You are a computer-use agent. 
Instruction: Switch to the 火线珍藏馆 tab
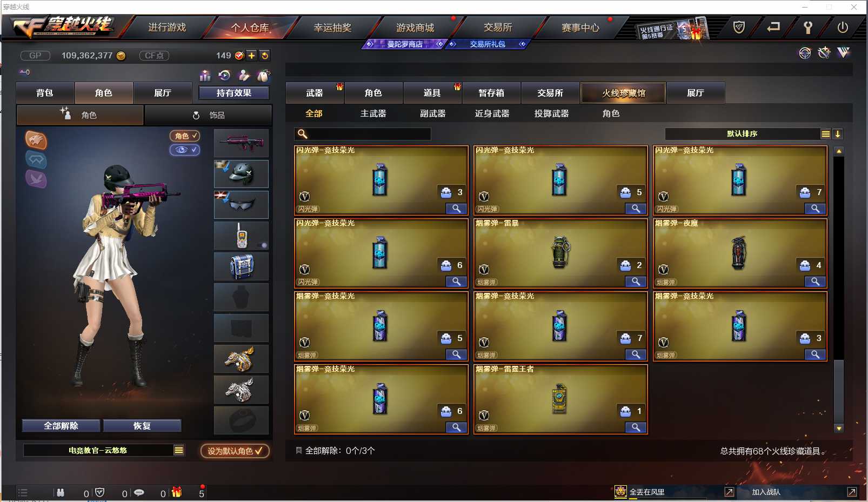point(623,93)
